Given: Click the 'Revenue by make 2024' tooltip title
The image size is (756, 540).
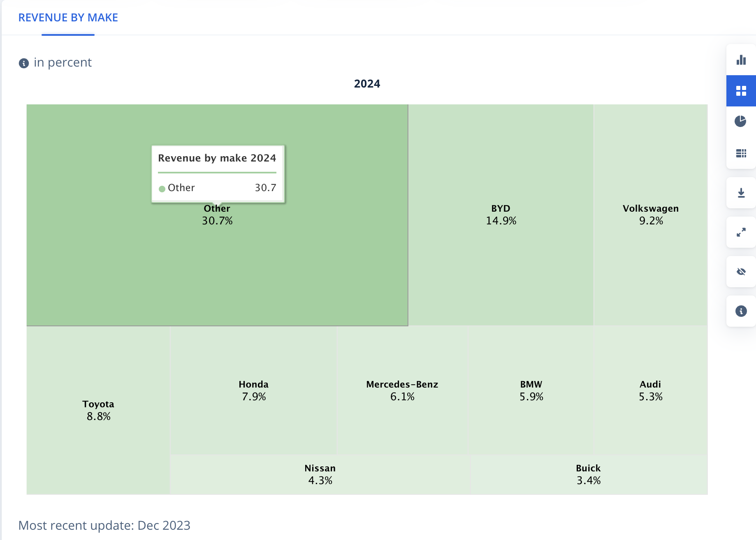Looking at the screenshot, I should 217,158.
